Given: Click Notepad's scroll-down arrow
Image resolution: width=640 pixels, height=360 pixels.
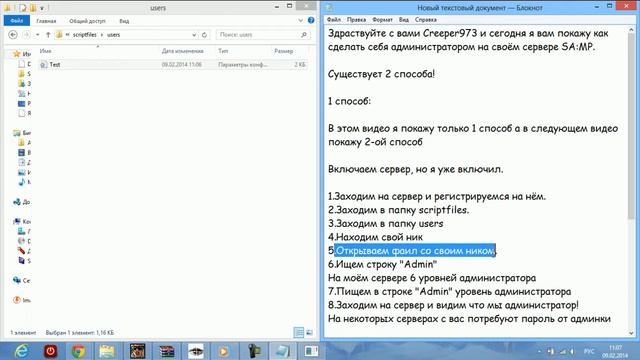Looking at the screenshot, I should coord(631,333).
